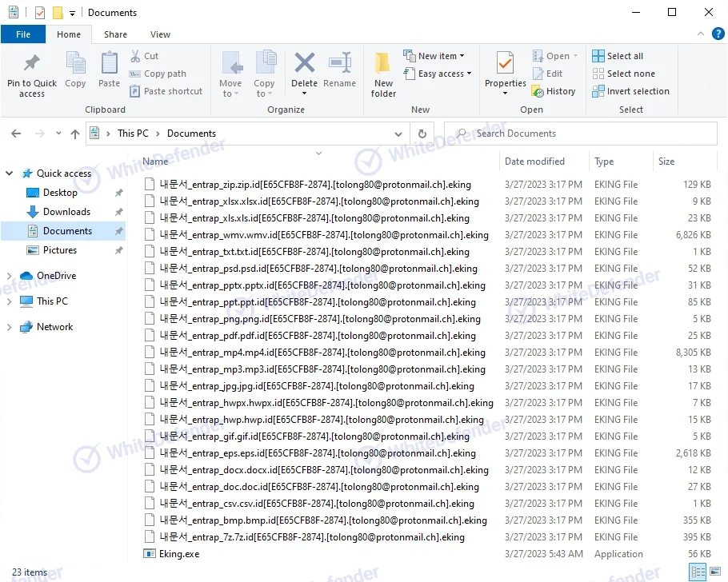Open the Easy access dropdown
This screenshot has height=582, width=728.
[x=438, y=74]
